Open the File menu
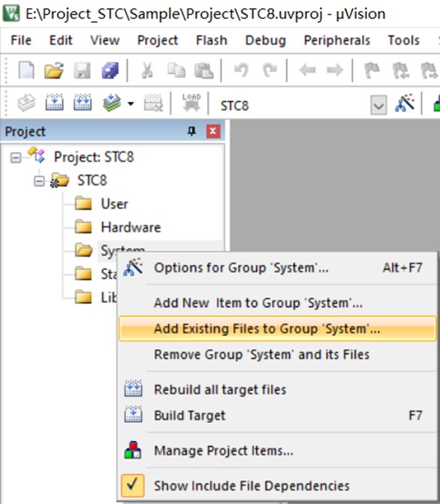Image resolution: width=440 pixels, height=504 pixels. point(21,40)
